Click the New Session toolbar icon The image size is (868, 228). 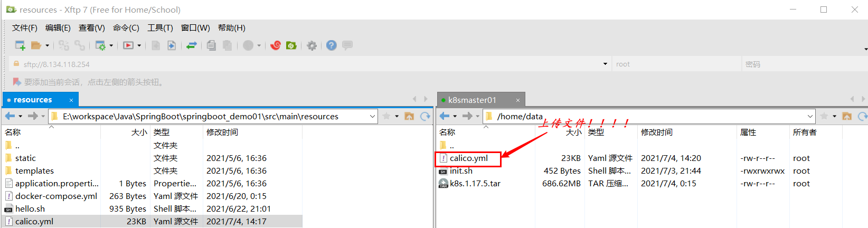coord(20,45)
